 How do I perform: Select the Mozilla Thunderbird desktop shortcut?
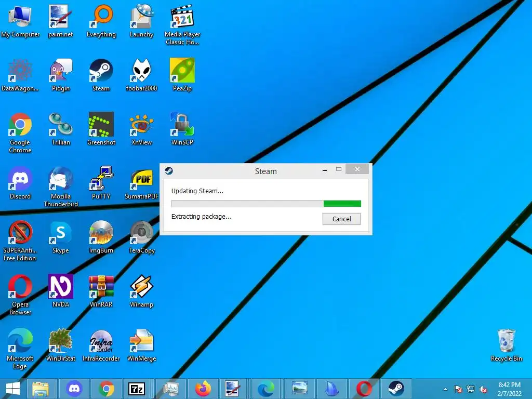[60, 187]
